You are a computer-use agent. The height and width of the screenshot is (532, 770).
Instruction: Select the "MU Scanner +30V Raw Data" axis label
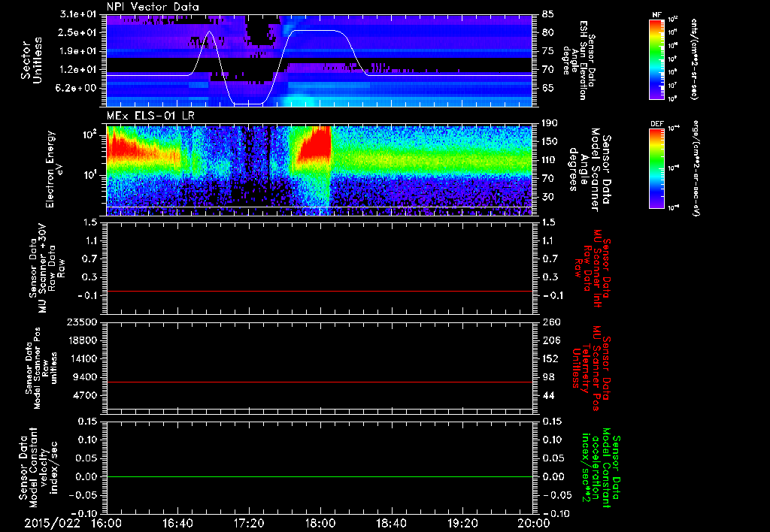pyautogui.click(x=47, y=268)
